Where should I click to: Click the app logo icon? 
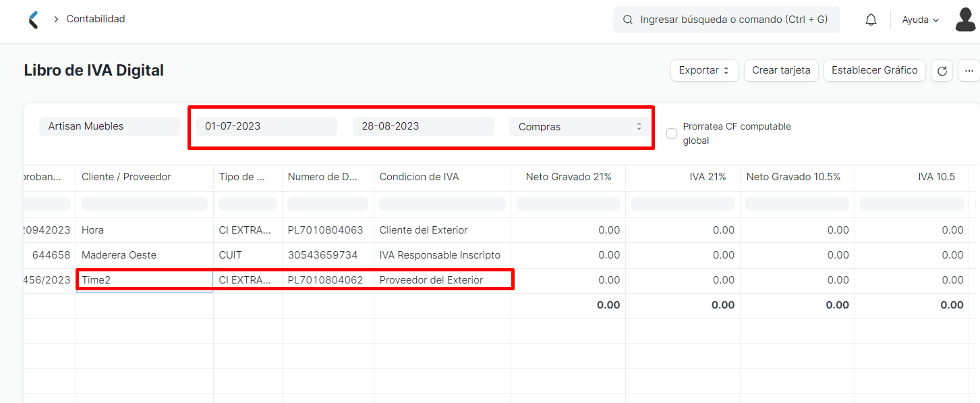tap(33, 20)
